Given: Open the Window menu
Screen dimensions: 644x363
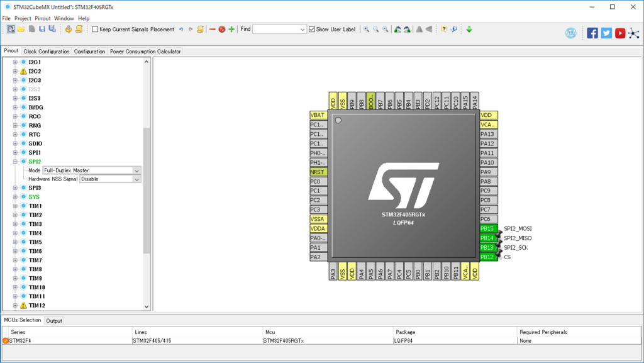Looking at the screenshot, I should [x=64, y=18].
